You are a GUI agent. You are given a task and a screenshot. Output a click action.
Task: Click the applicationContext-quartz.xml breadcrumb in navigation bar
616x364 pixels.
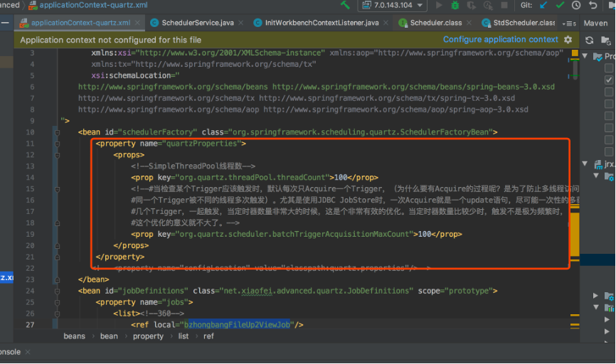point(89,5)
